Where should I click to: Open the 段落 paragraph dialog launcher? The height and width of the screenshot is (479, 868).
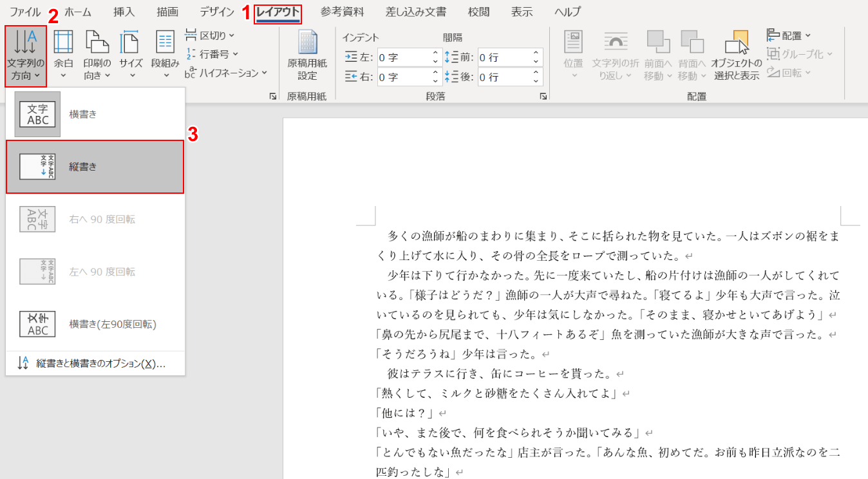[543, 96]
